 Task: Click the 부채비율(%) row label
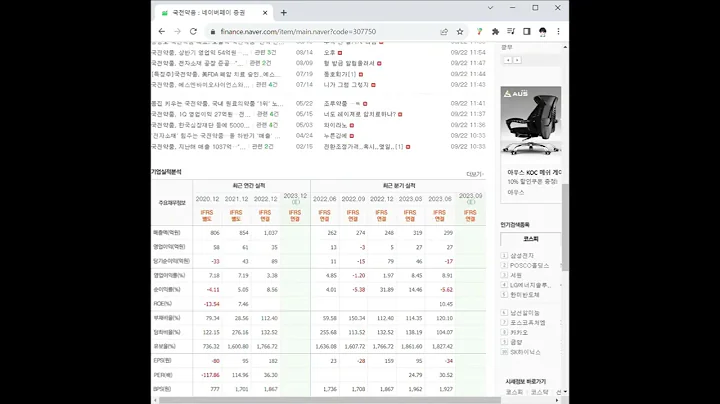167,318
